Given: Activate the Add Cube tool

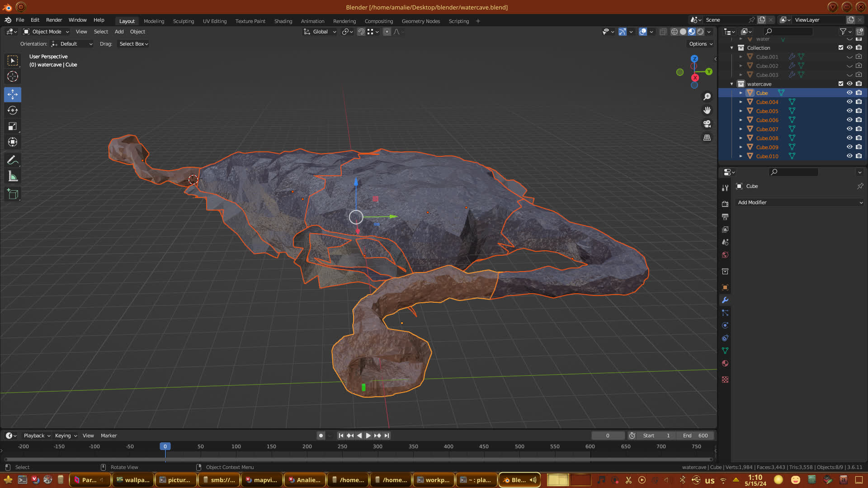Looking at the screenshot, I should pos(13,194).
